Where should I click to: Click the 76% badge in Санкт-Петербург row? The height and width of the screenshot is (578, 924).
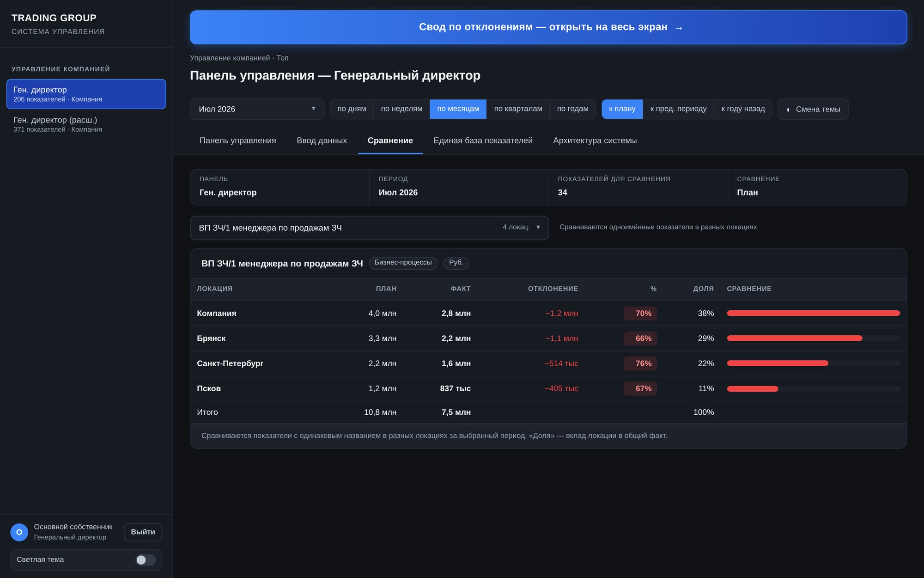[640, 363]
